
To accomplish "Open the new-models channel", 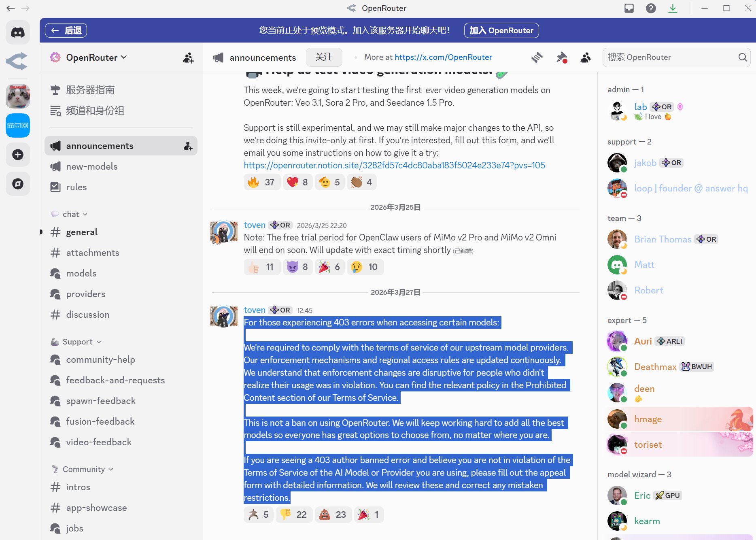I will 92,166.
